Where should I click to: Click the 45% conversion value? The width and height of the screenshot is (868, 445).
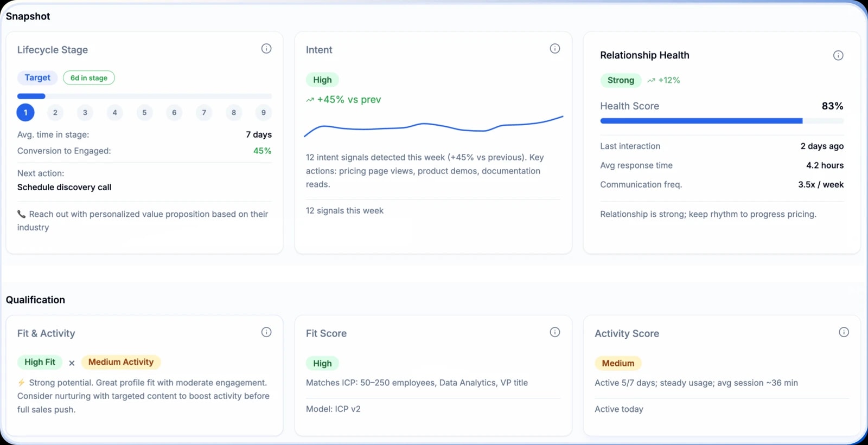tap(263, 151)
